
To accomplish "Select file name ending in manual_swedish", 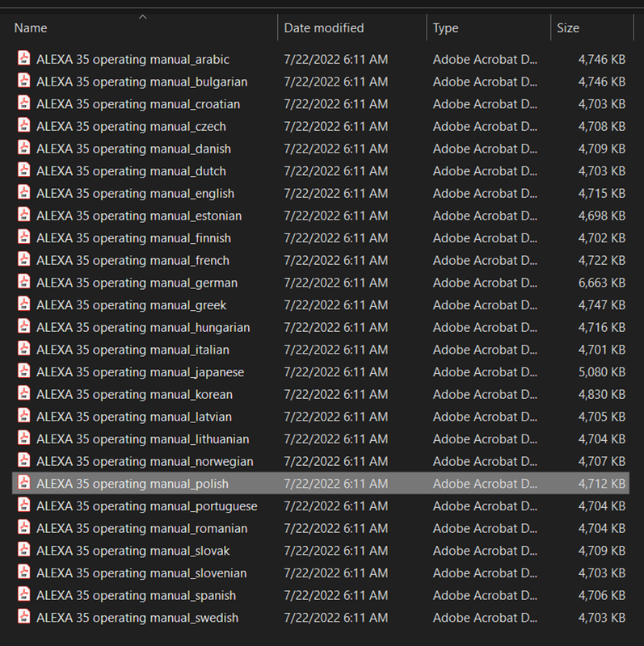I will coord(137,618).
